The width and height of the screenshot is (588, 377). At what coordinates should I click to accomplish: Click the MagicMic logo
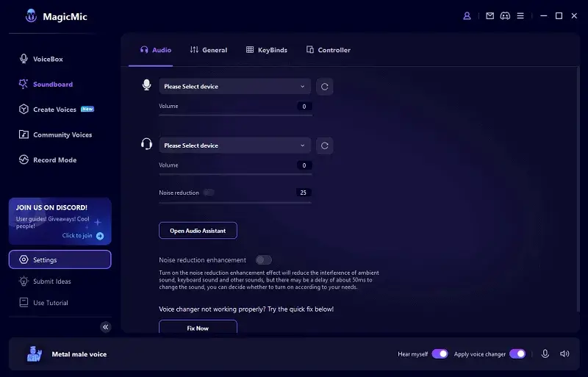pos(31,15)
